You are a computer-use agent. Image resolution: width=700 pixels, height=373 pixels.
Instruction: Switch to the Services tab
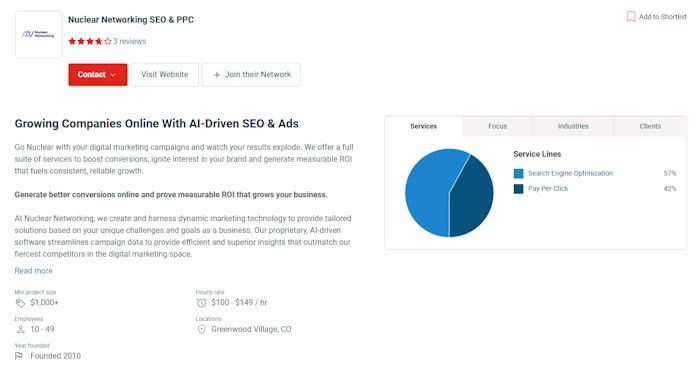(x=424, y=126)
